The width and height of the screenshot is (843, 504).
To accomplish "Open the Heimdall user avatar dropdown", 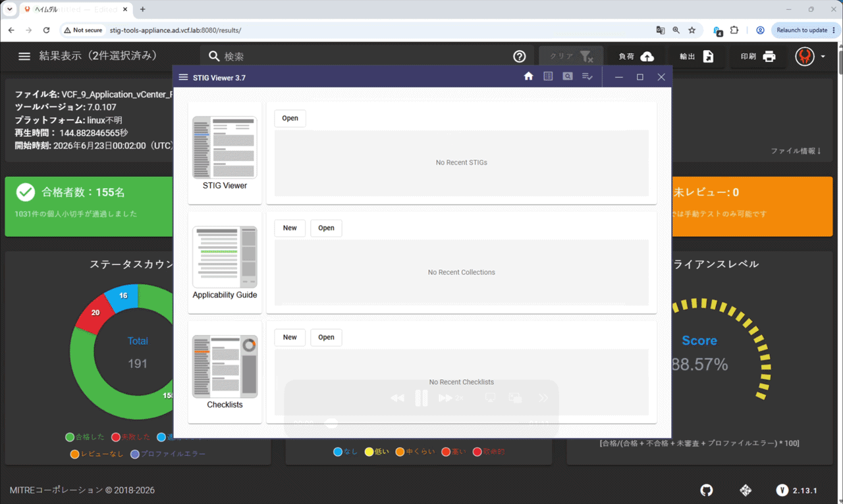I will point(810,57).
